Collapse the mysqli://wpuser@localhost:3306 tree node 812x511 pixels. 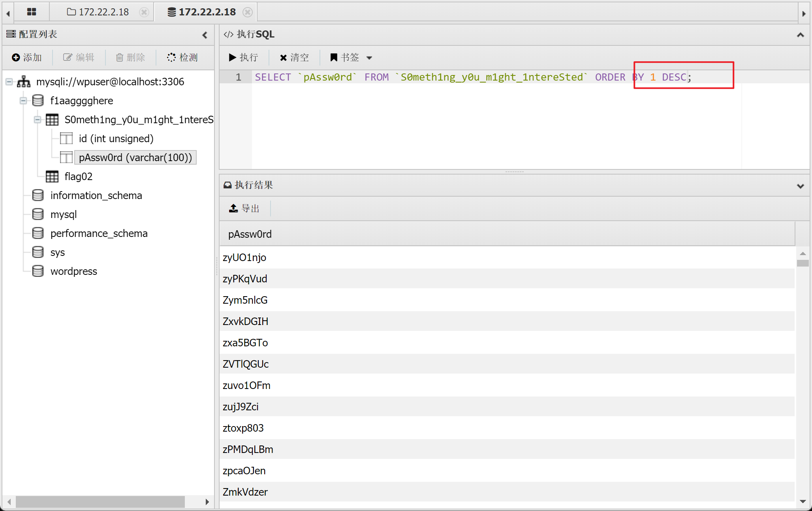(x=9, y=82)
